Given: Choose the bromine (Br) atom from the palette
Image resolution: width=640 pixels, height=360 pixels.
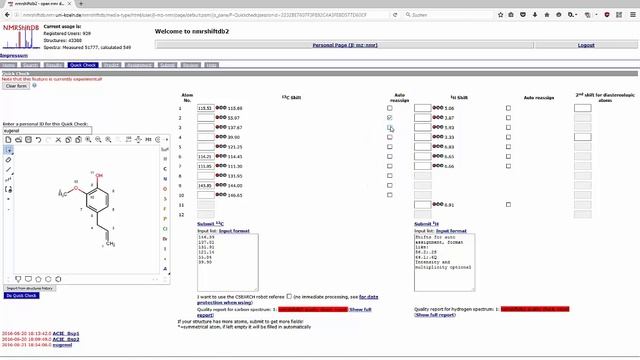Looking at the screenshot, I should click(165, 239).
